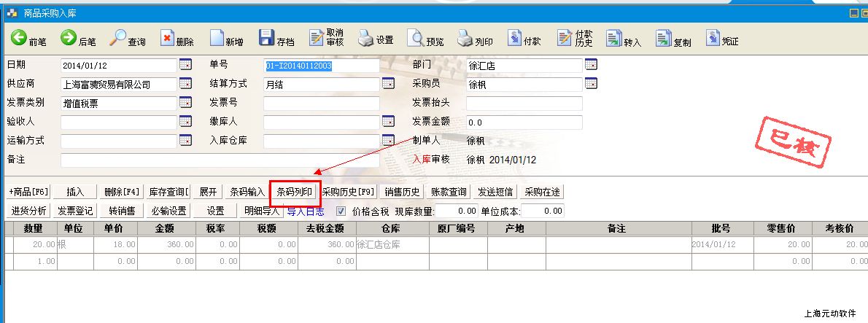Viewport: 868px width, 323px height.
Task: Open the 日期 date calendar picker
Action: (185, 65)
